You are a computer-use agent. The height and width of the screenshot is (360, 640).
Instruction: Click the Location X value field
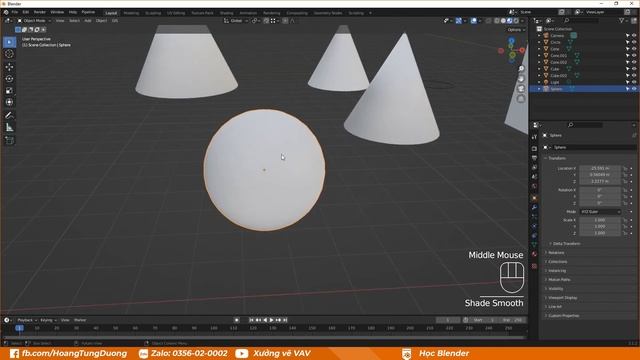tap(600, 168)
